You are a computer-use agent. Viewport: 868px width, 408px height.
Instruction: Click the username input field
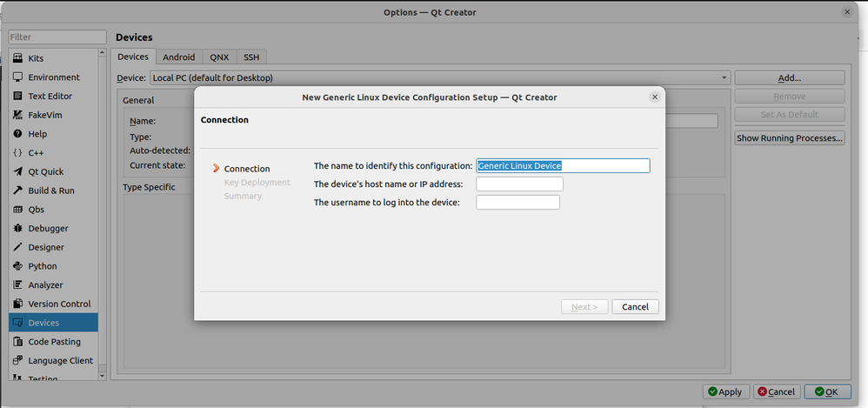[518, 202]
